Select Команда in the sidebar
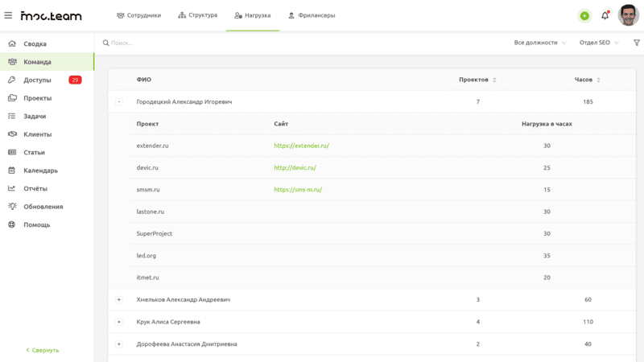644x362 pixels. 47,62
